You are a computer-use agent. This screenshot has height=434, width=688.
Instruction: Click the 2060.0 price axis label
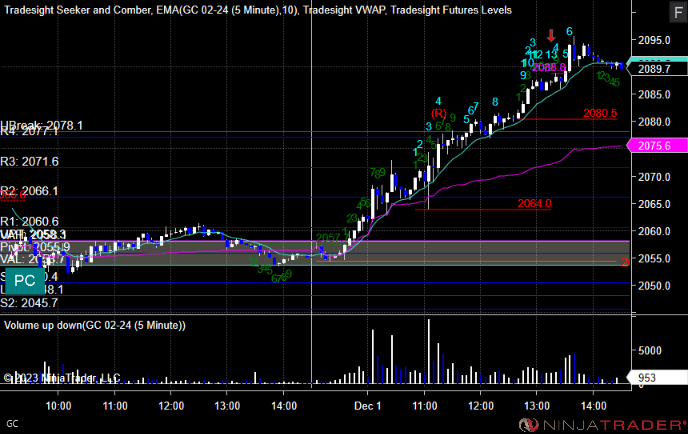pyautogui.click(x=654, y=231)
